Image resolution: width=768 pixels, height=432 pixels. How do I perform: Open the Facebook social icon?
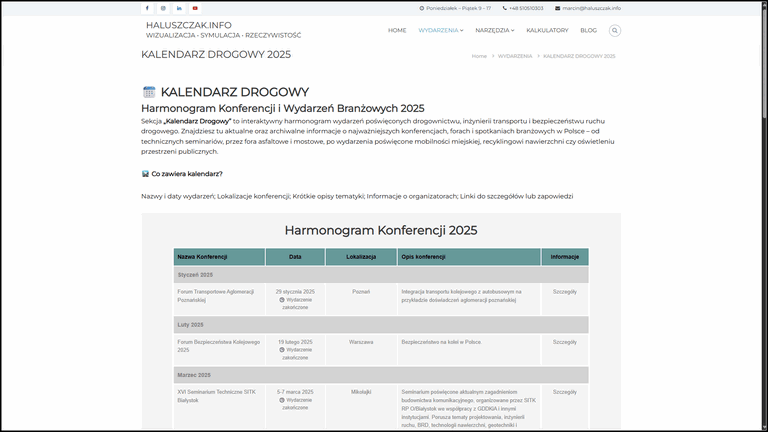point(147,8)
